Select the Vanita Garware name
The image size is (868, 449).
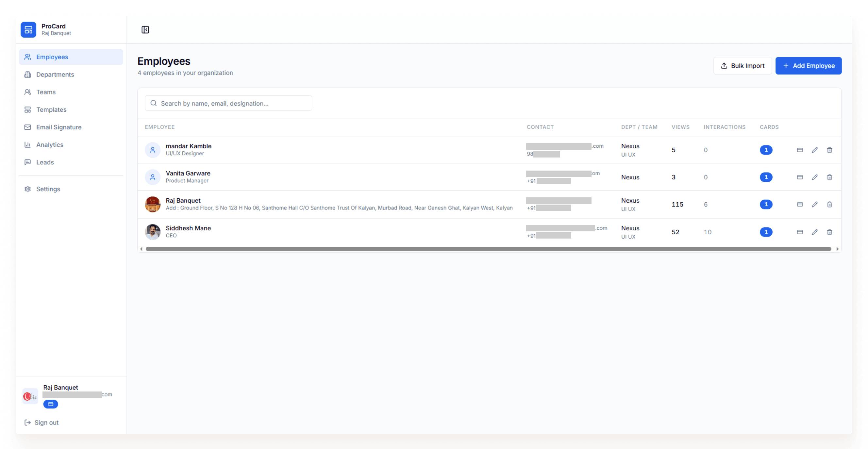[x=188, y=173]
